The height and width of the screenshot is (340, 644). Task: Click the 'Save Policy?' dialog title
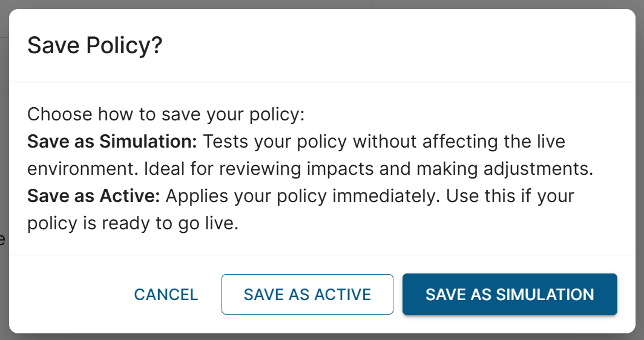click(x=95, y=46)
